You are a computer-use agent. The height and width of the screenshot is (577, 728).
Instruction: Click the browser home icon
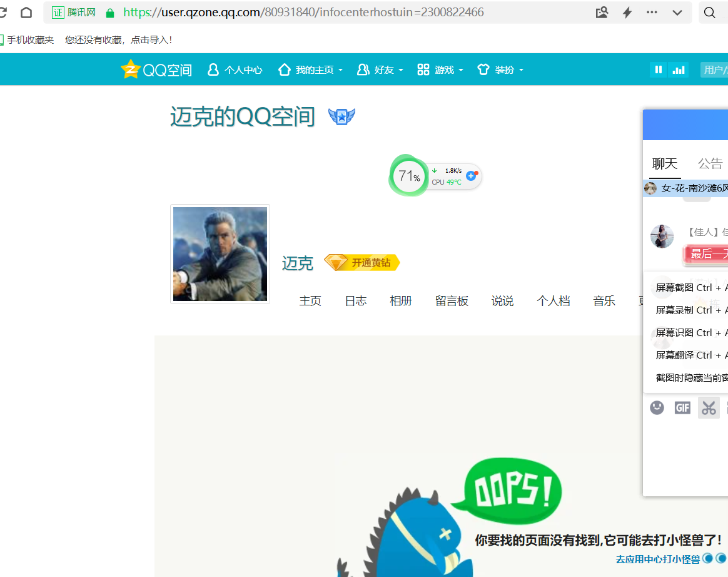coord(26,13)
